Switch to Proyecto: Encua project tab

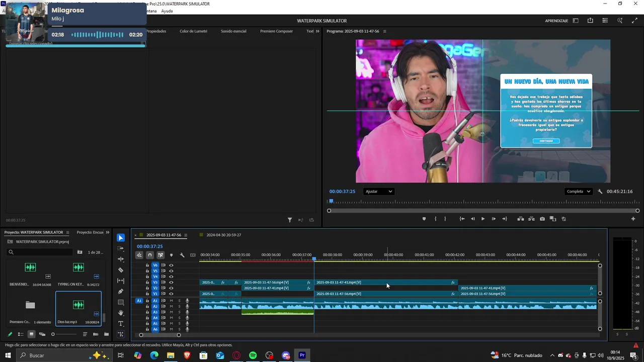(x=90, y=232)
